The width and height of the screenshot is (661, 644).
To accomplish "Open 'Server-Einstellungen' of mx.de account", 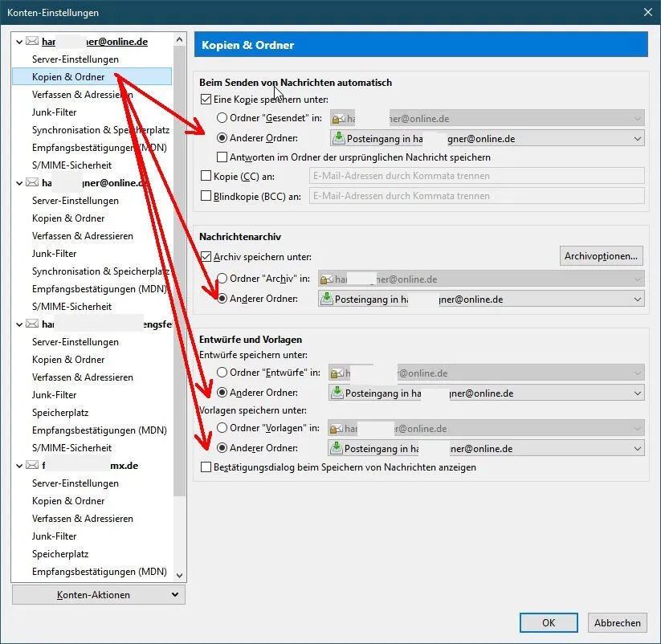I will (75, 483).
